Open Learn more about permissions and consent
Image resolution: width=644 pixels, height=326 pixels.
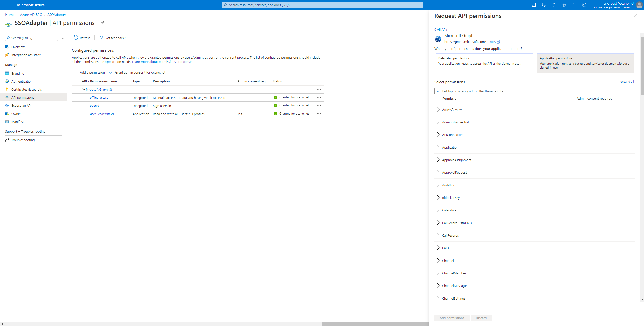(163, 62)
